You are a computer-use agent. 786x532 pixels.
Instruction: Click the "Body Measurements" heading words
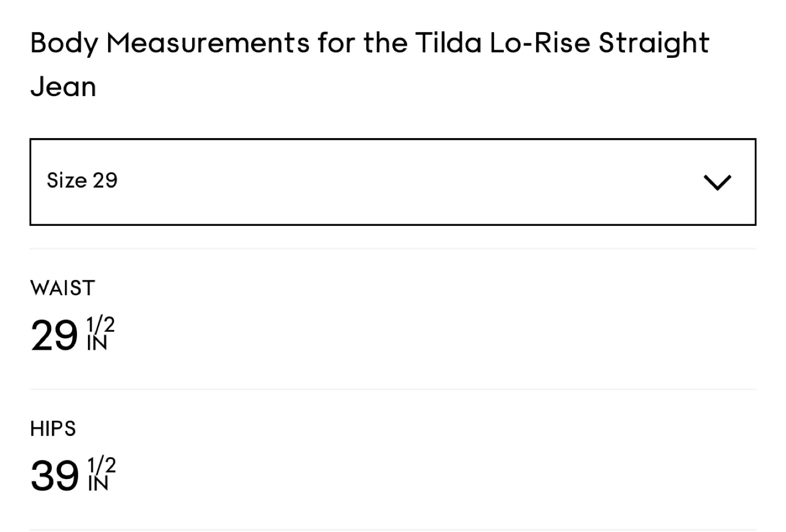point(170,43)
